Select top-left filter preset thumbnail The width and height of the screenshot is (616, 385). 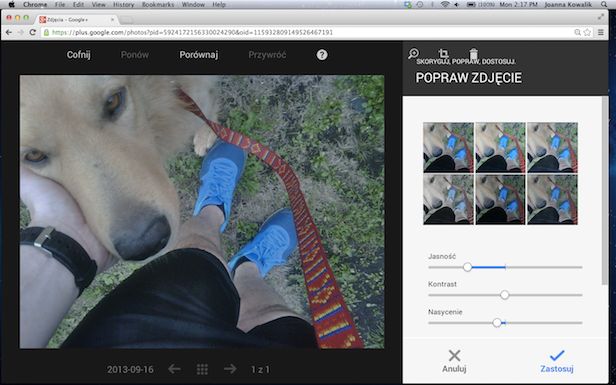[x=448, y=148]
